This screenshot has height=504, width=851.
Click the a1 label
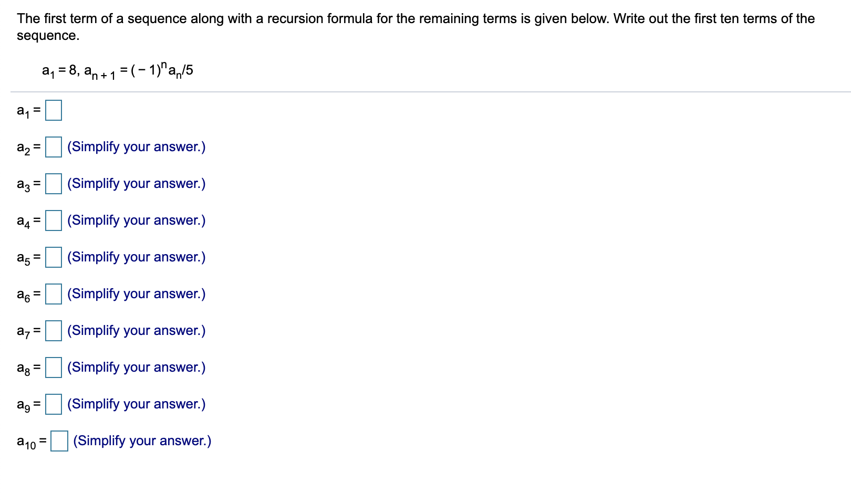(x=24, y=111)
